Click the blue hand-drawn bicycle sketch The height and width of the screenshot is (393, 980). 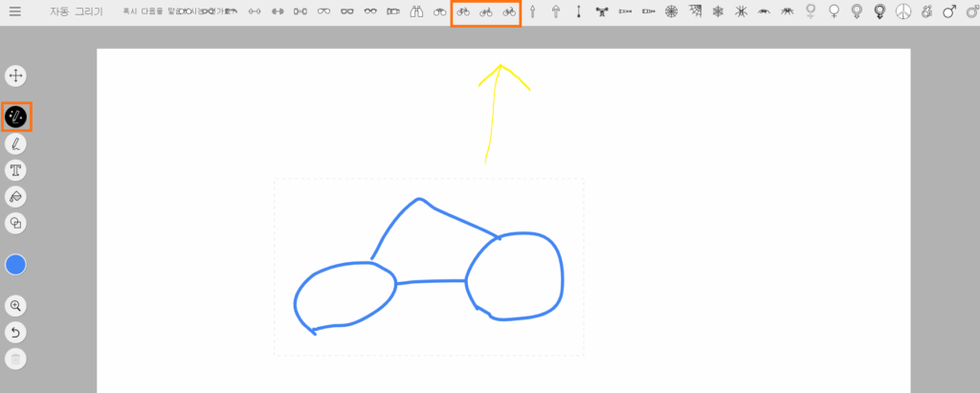pos(430,266)
